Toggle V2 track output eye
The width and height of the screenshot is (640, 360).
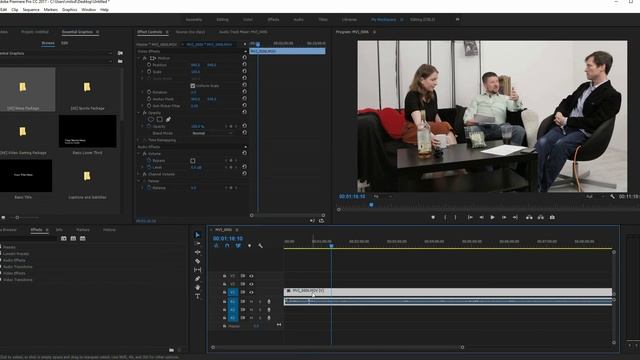click(x=251, y=284)
